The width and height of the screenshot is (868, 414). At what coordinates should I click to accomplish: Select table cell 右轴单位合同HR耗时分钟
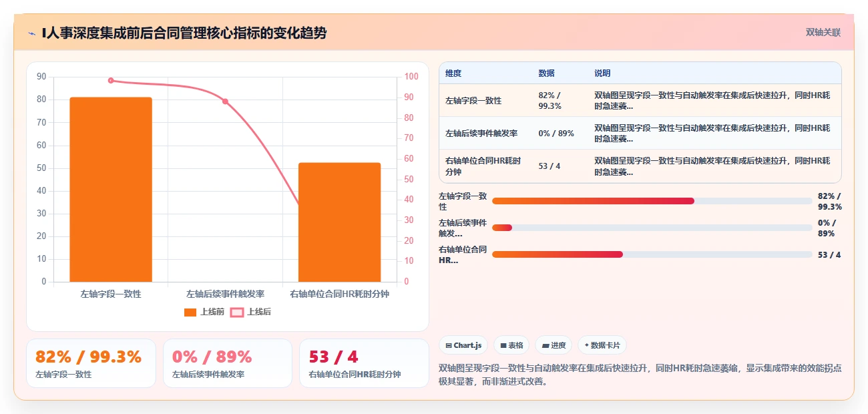pos(484,166)
